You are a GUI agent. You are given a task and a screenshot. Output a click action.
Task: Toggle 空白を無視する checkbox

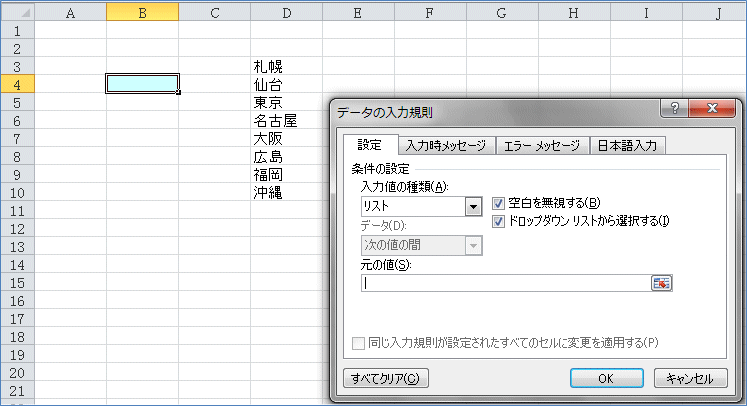[498, 203]
